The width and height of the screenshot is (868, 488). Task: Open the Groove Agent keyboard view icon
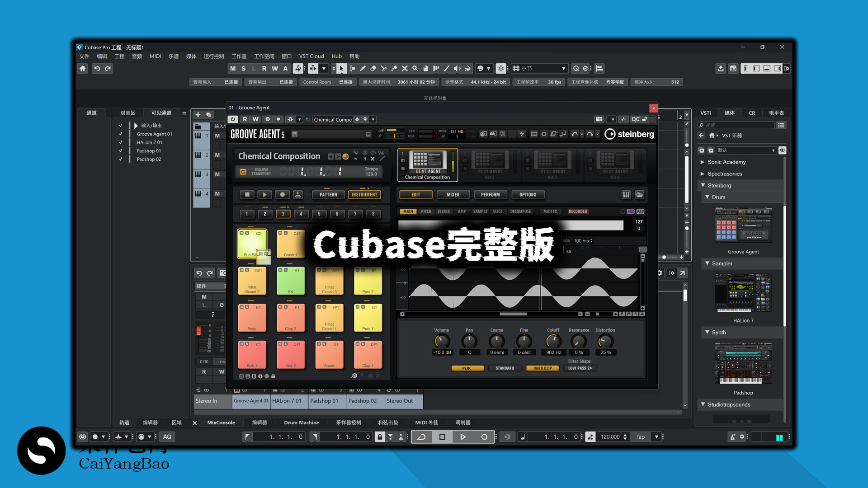626,194
